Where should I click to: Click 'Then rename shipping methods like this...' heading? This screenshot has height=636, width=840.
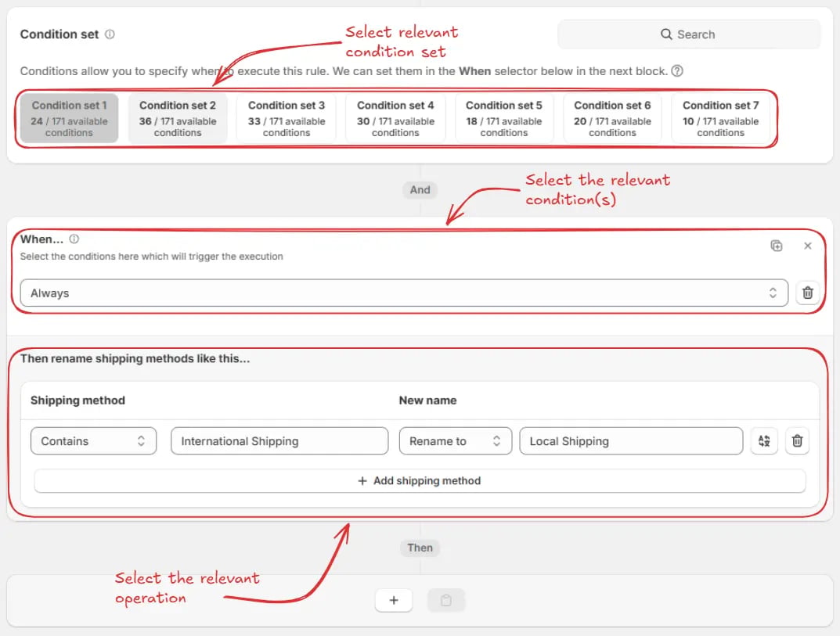(x=135, y=358)
